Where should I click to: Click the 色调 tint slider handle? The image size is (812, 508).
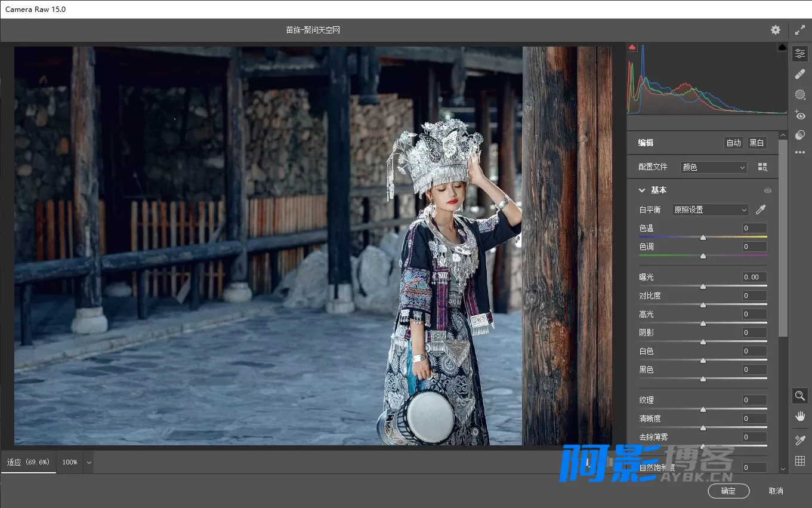click(703, 256)
